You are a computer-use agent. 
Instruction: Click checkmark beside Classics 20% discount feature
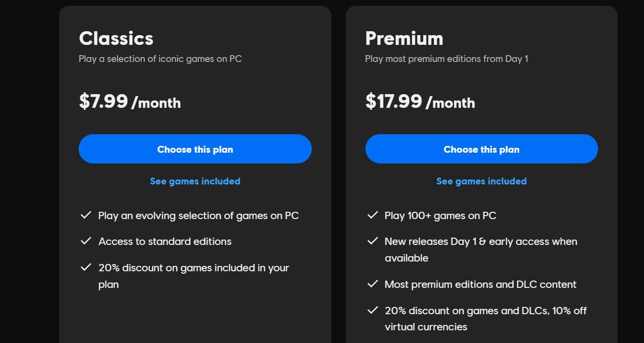pyautogui.click(x=86, y=267)
